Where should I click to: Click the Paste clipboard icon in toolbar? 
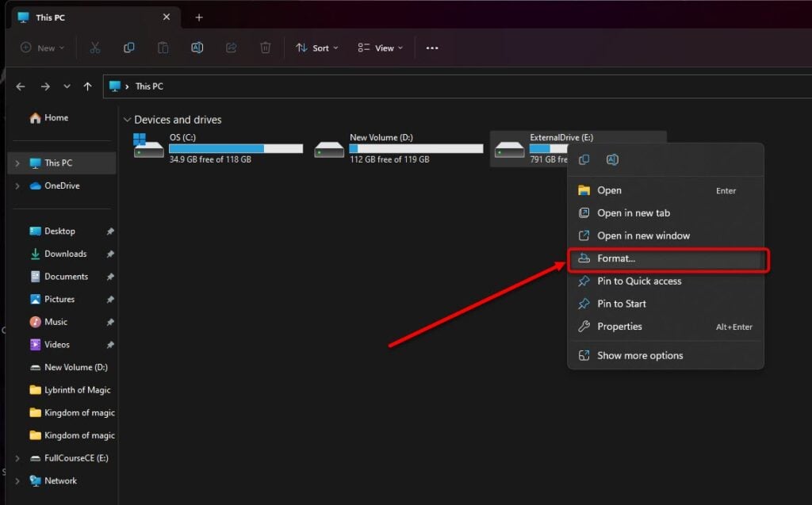click(163, 48)
